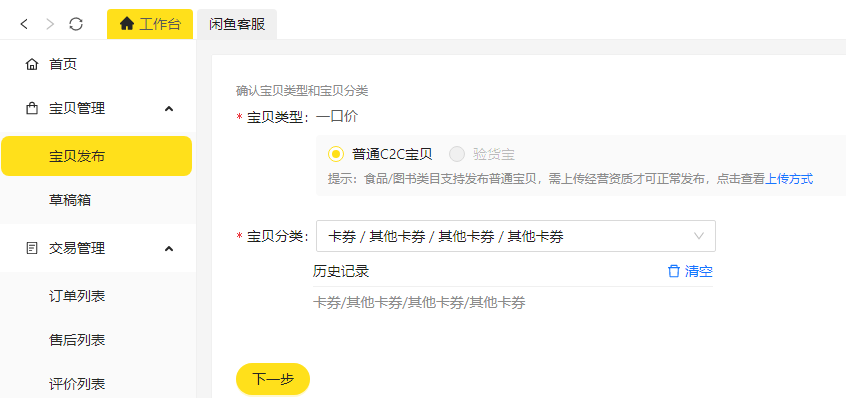Click the refresh icon
846x398 pixels.
pyautogui.click(x=76, y=24)
